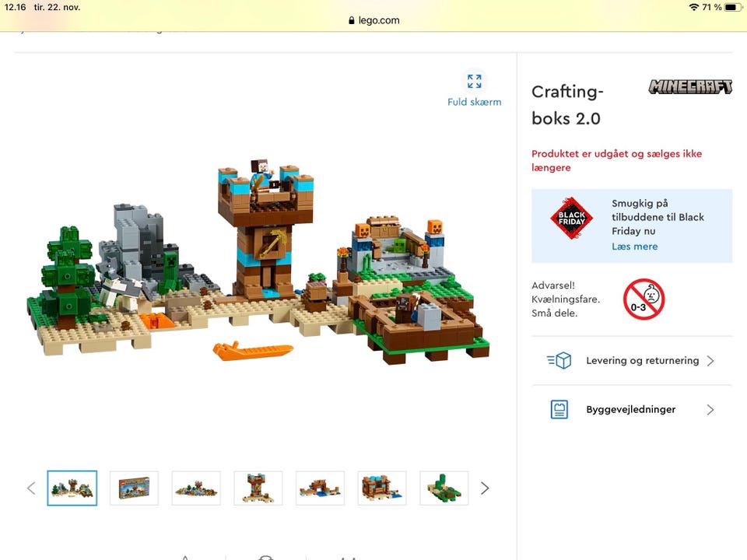Click the Crafting-boks 2.0 product title
The image size is (747, 560).
pyautogui.click(x=567, y=105)
